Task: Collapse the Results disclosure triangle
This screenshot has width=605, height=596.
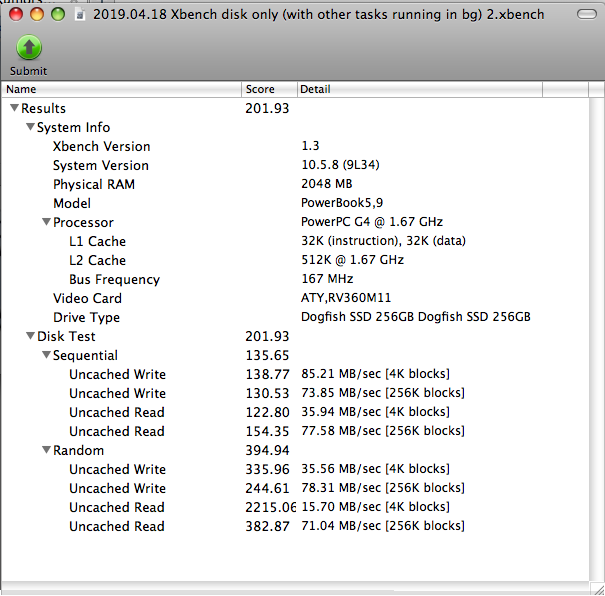Action: tap(14, 108)
